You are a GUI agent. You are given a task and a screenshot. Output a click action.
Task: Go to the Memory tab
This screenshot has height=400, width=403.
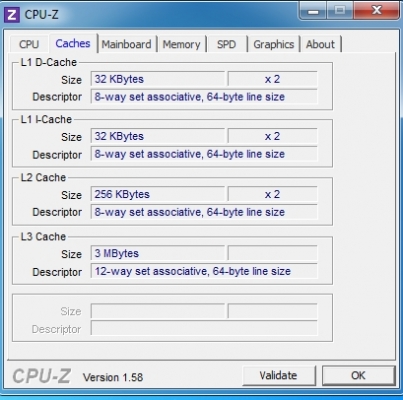[x=181, y=44]
